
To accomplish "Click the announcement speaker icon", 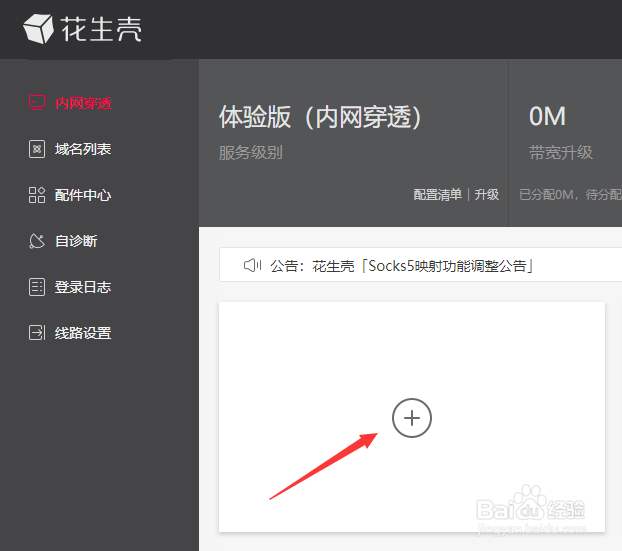I will (x=252, y=265).
